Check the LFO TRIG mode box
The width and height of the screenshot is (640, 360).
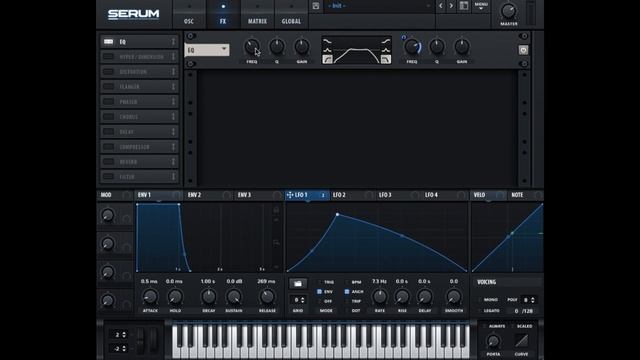(319, 282)
